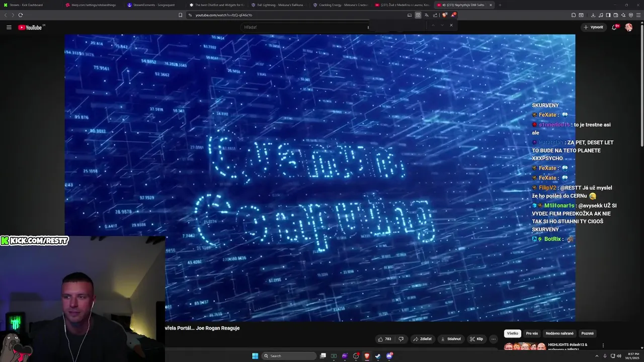This screenshot has width=644, height=362.
Task: Select the Nedávno nahrané filter chip
Action: [x=559, y=333]
